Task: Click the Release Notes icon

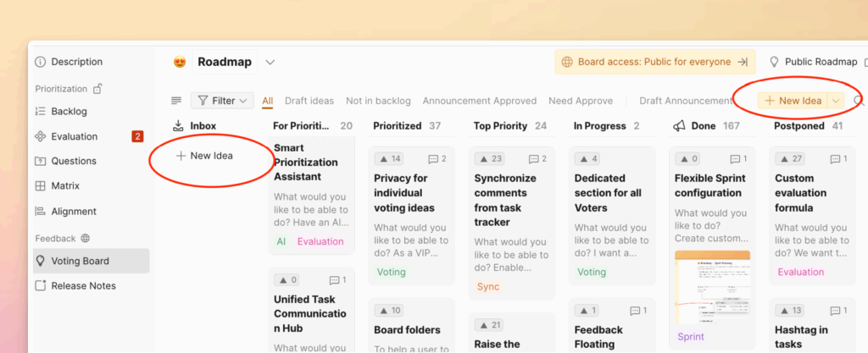Action: [40, 286]
